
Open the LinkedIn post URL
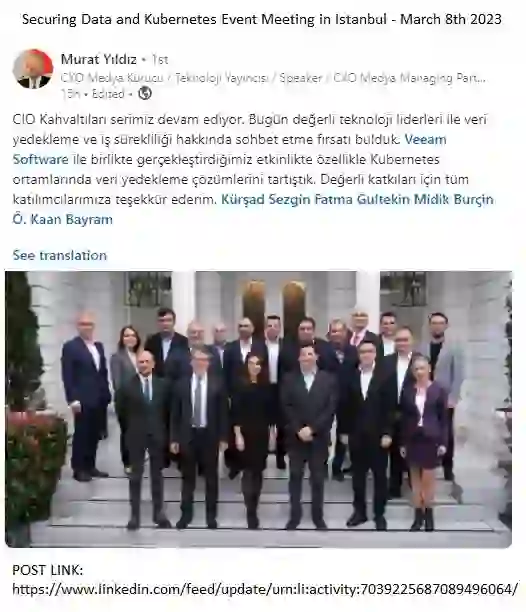pos(265,589)
